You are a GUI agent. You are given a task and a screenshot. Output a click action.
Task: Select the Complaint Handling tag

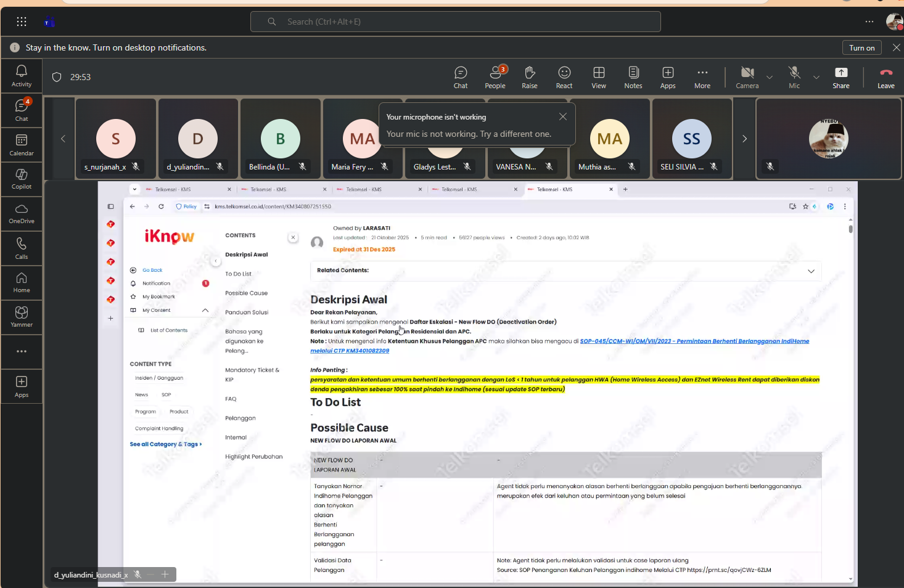coord(159,428)
